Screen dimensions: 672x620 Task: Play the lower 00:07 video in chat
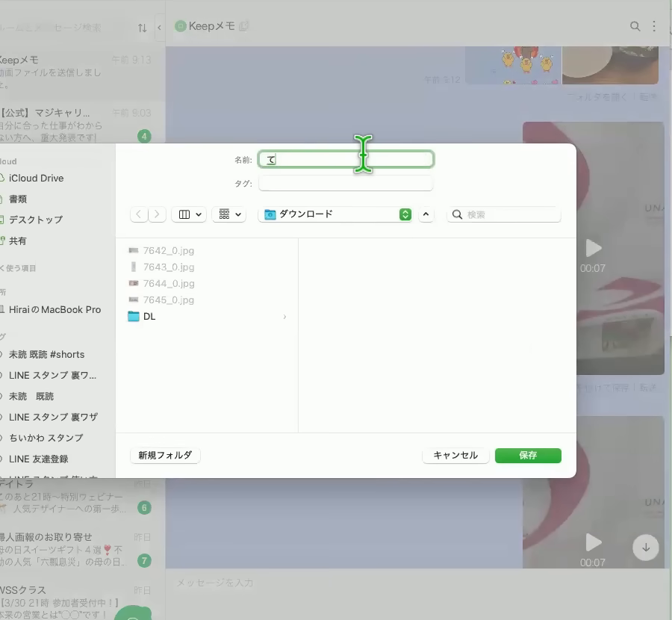594,543
